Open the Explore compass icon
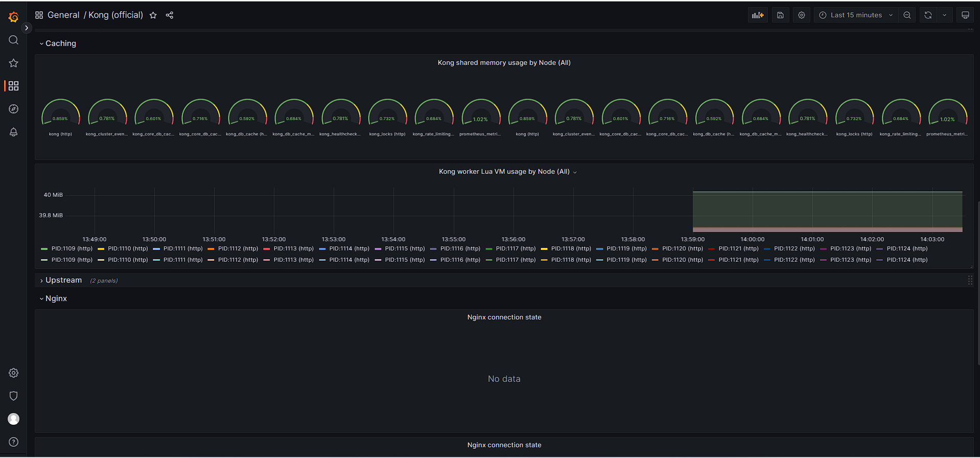980x458 pixels. pyautogui.click(x=13, y=109)
